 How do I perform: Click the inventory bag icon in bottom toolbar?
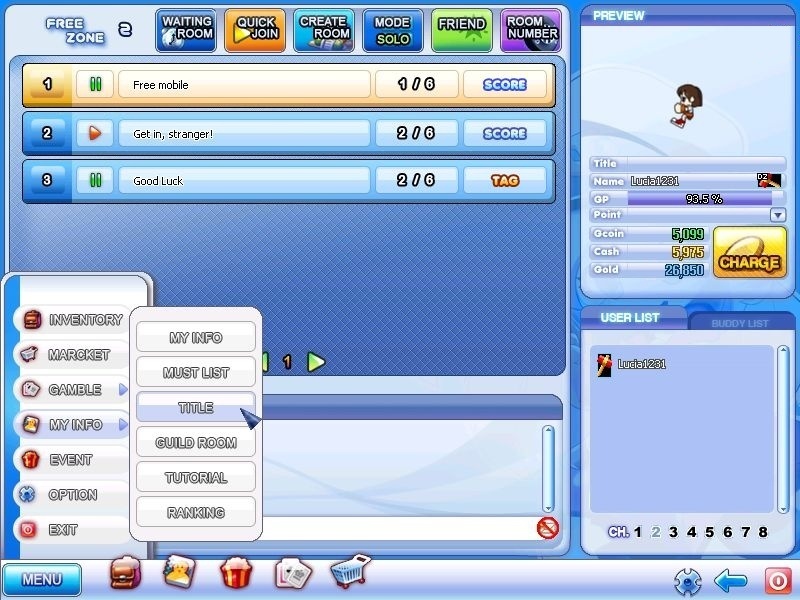tap(125, 573)
